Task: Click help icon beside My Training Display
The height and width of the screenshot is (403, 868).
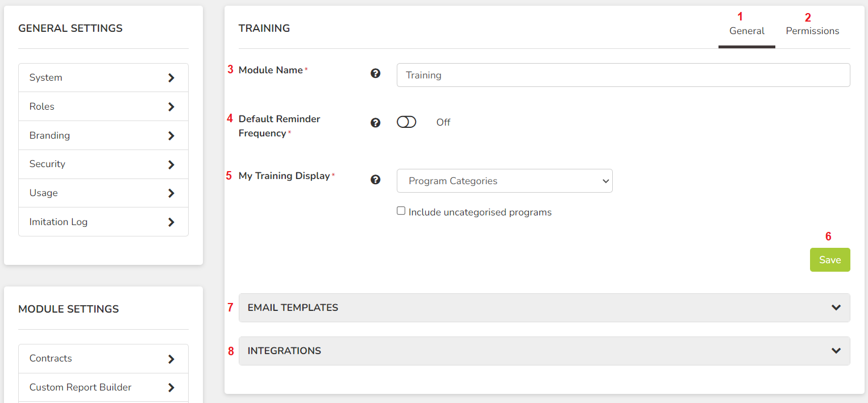Action: click(375, 180)
